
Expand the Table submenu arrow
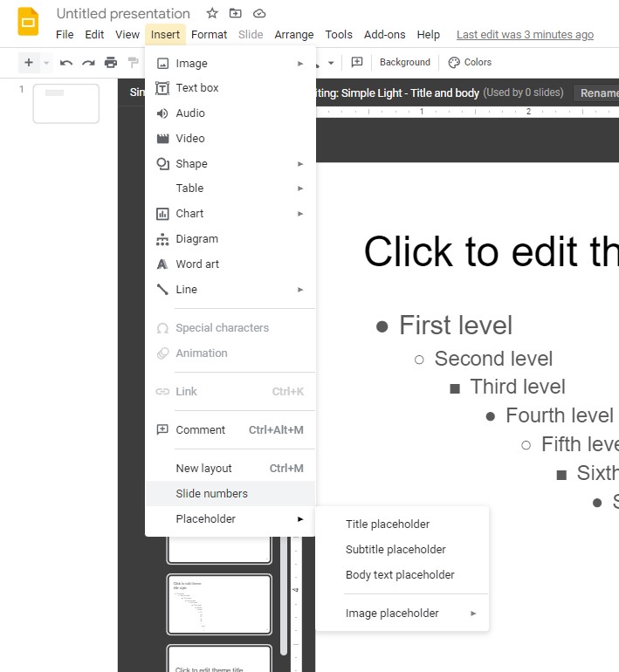tap(300, 189)
